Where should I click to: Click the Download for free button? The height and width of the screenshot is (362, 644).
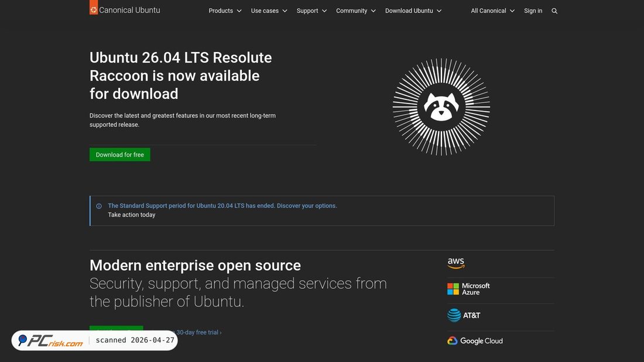point(120,155)
